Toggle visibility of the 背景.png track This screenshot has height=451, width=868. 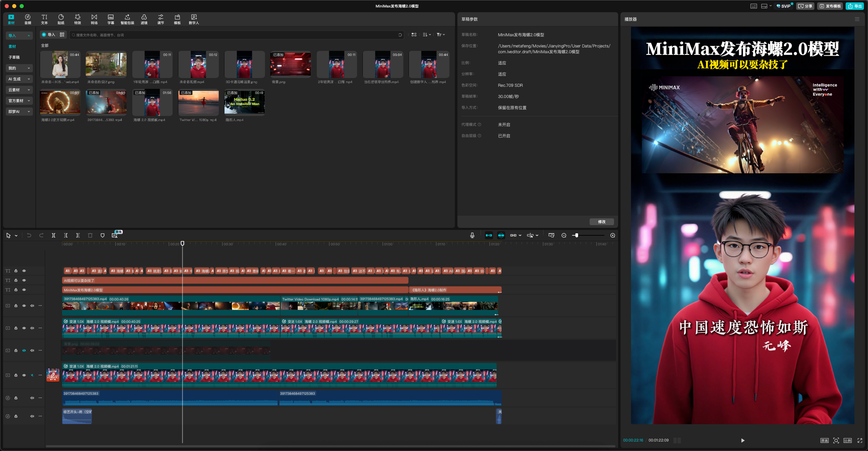coord(24,351)
